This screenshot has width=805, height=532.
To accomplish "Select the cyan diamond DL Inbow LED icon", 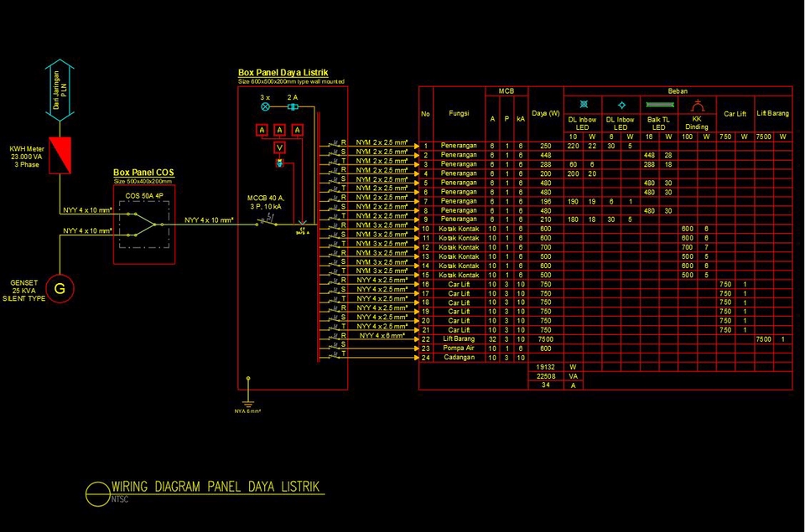I will (621, 106).
